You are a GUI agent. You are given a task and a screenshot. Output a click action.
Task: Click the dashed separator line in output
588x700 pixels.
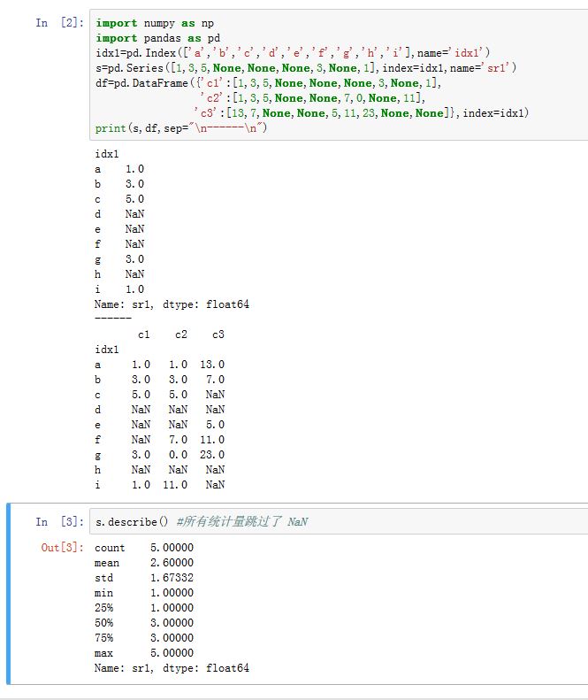112,319
